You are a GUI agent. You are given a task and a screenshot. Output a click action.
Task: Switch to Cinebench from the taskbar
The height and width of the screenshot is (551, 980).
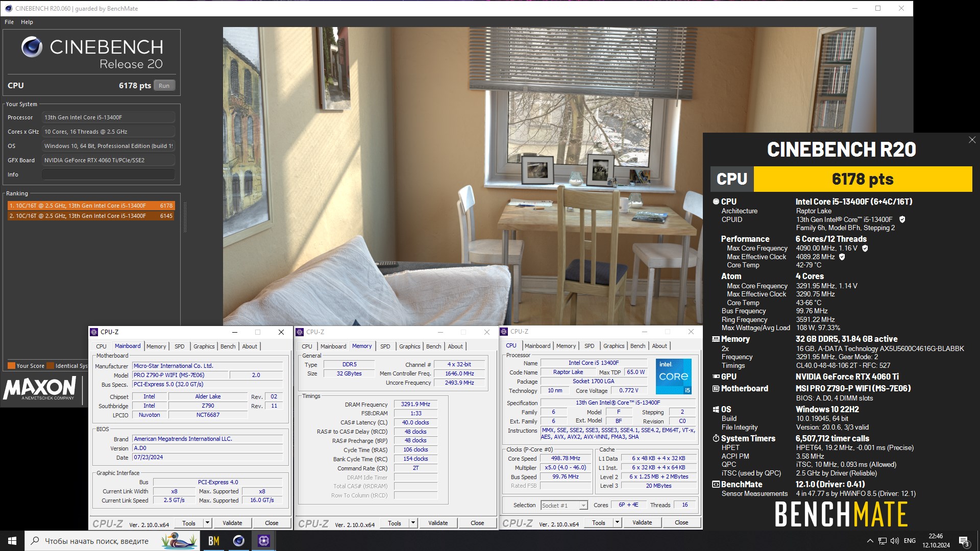pyautogui.click(x=238, y=541)
